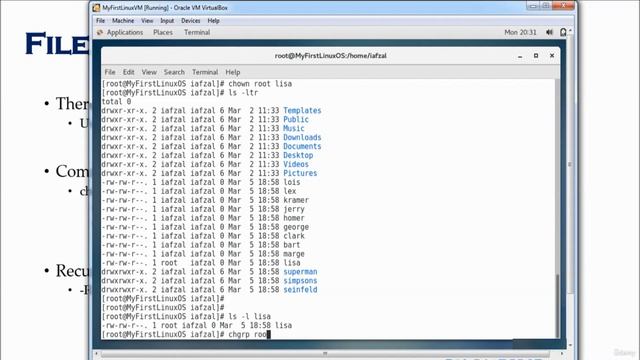Open the terminal's Terminal menu
Image resolution: width=640 pixels, height=360 pixels.
205,72
